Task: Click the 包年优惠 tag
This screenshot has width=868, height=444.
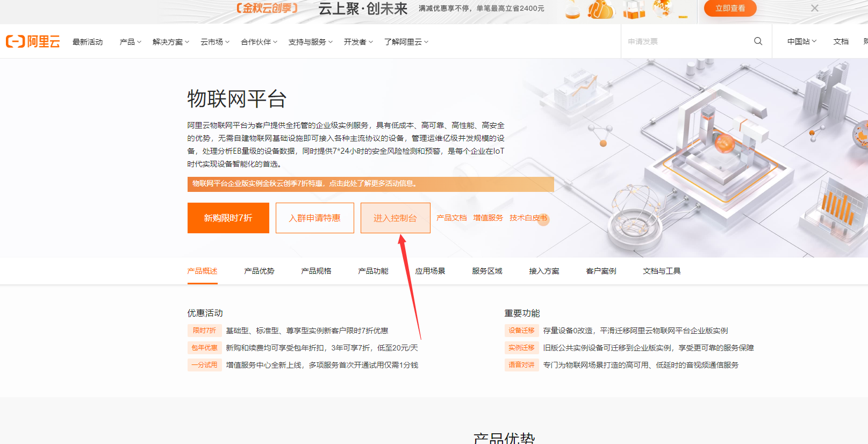Action: tap(205, 348)
